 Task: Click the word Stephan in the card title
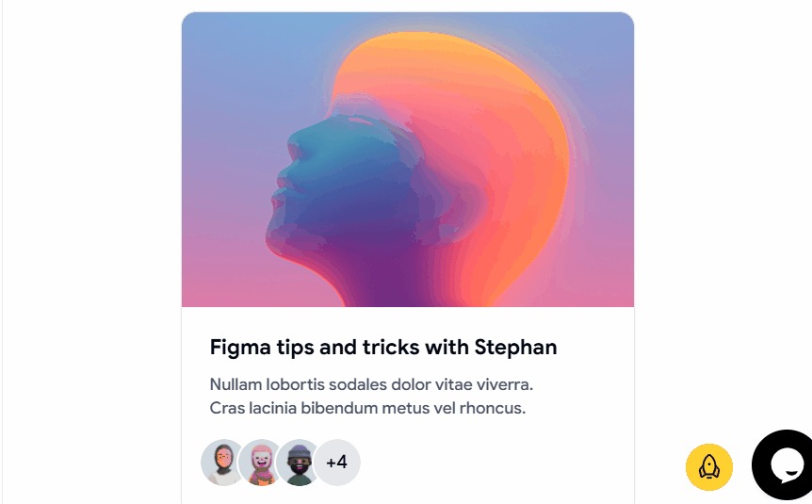coord(515,348)
